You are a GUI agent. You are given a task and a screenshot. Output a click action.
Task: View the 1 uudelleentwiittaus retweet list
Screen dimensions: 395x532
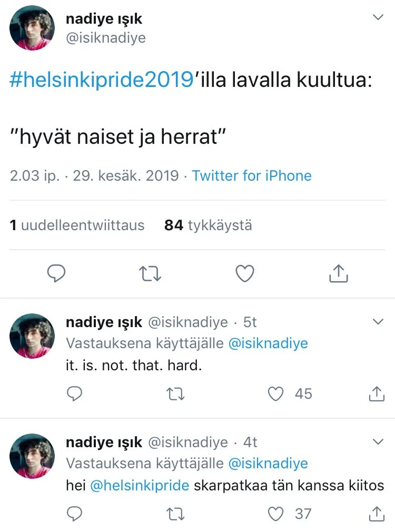(x=77, y=225)
